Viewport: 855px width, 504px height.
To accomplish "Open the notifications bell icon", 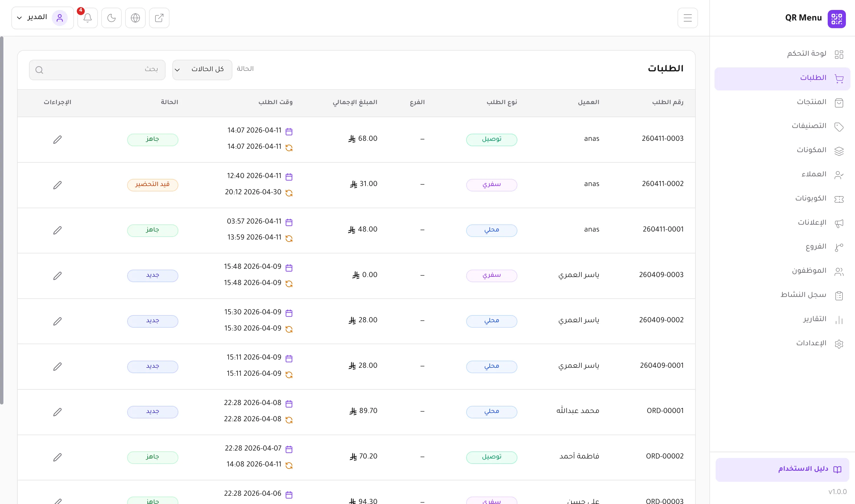I will click(x=87, y=18).
